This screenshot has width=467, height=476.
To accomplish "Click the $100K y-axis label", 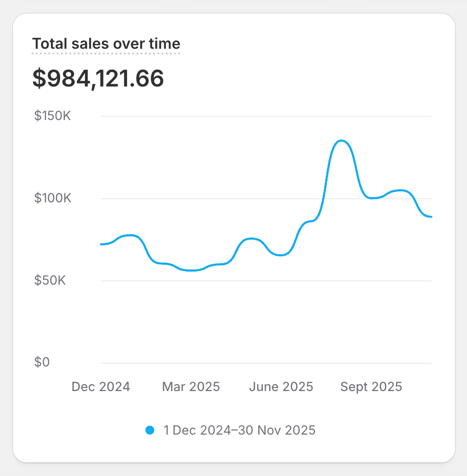I will click(52, 198).
